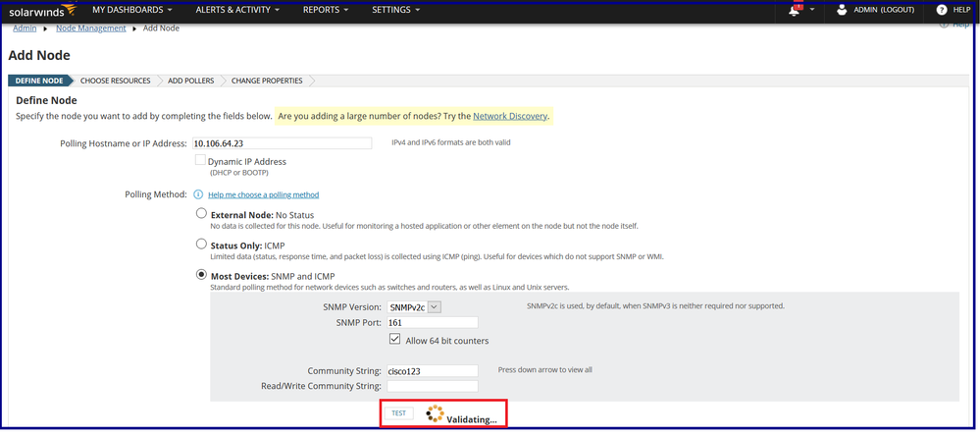
Task: Select Most Devices: SNMP and ICMP radio
Action: tap(201, 274)
